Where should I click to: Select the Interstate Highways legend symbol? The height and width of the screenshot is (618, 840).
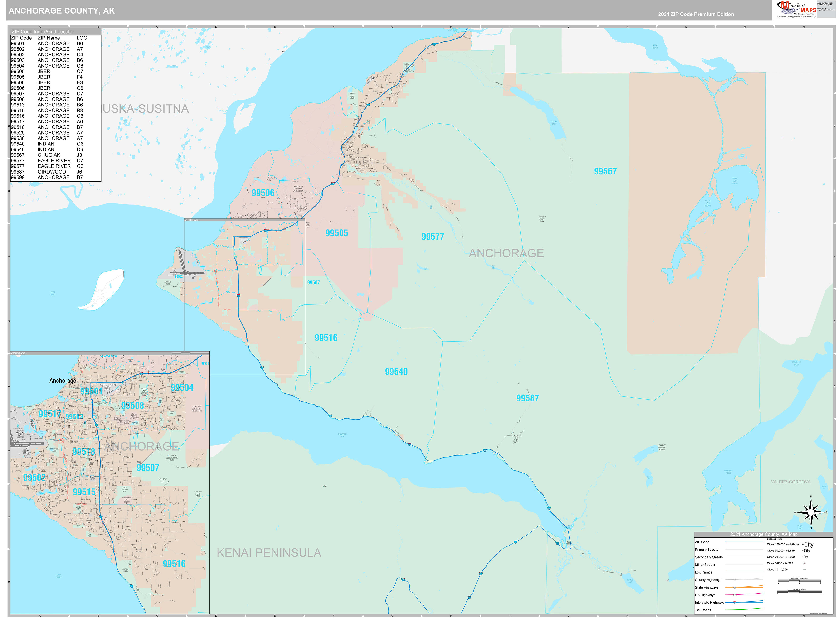click(745, 603)
